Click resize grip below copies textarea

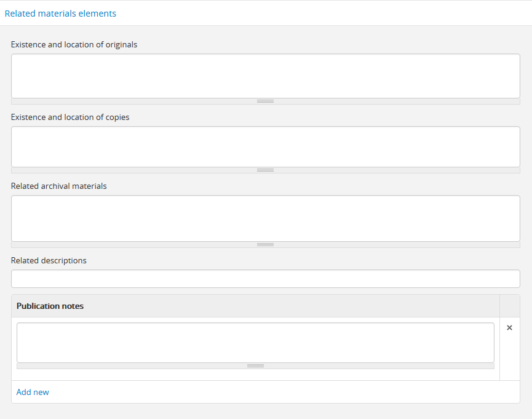pos(265,170)
